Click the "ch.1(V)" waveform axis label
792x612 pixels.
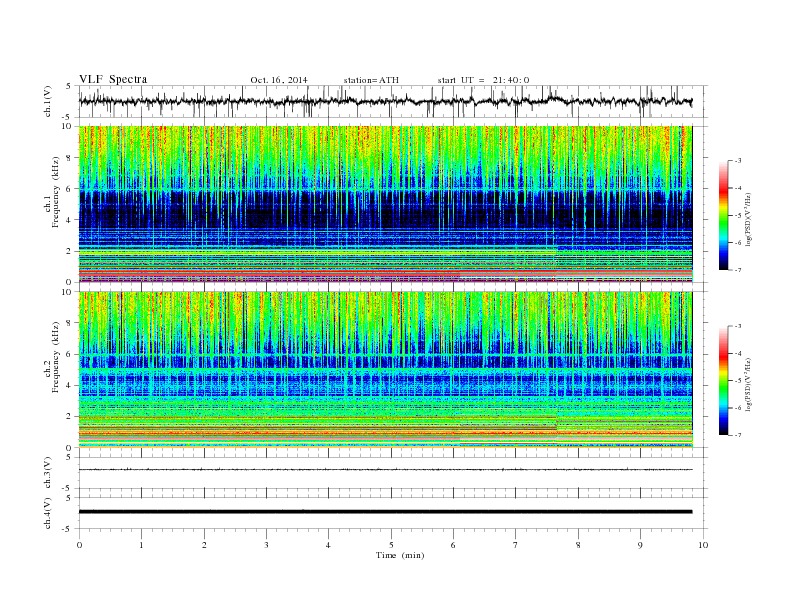[48, 102]
